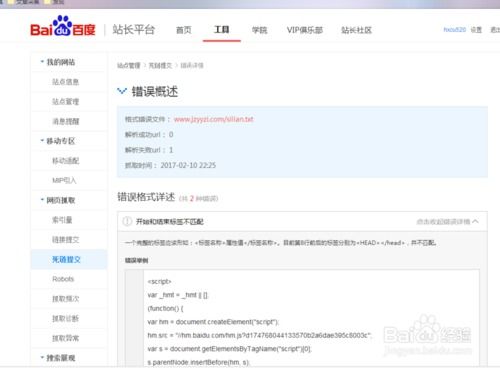Click the hm.src baidu.com code line

point(260,335)
